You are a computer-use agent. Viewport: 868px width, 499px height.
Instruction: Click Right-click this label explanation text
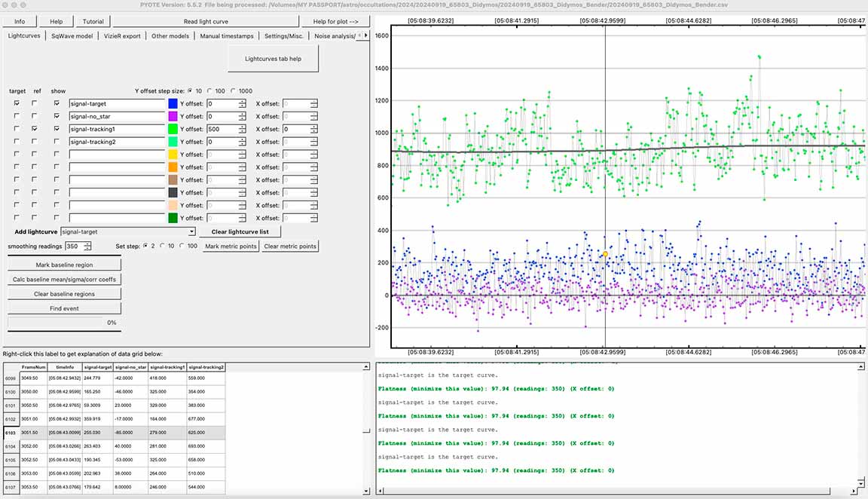point(82,354)
